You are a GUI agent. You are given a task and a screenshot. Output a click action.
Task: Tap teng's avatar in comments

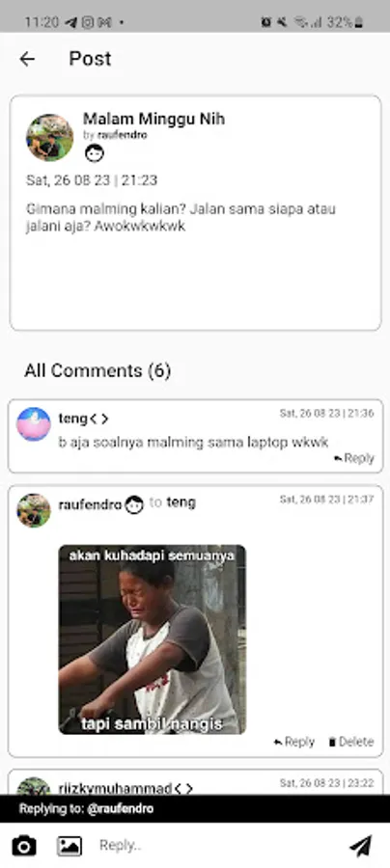point(34,424)
